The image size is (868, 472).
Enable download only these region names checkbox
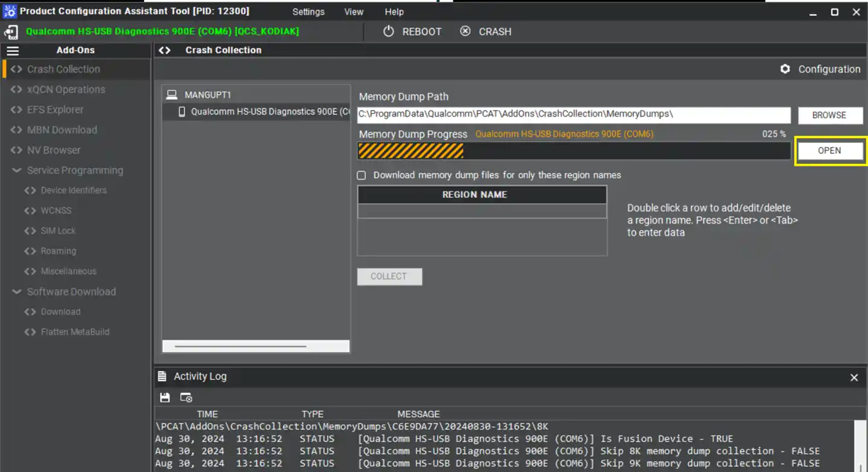(x=362, y=175)
